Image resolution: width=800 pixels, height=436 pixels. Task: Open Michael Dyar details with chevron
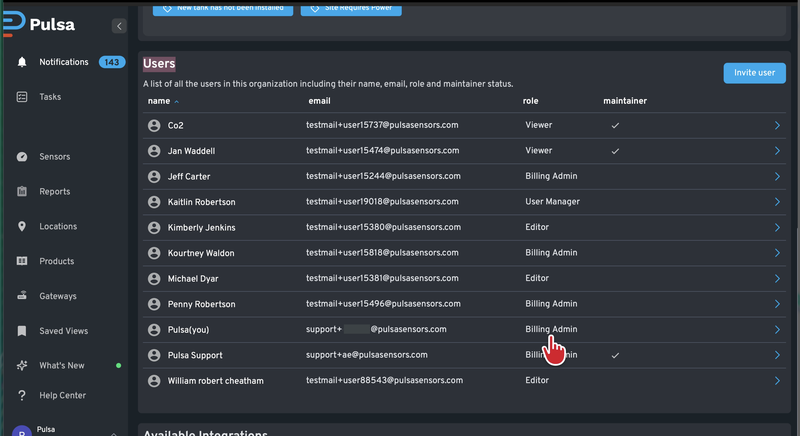click(x=777, y=278)
